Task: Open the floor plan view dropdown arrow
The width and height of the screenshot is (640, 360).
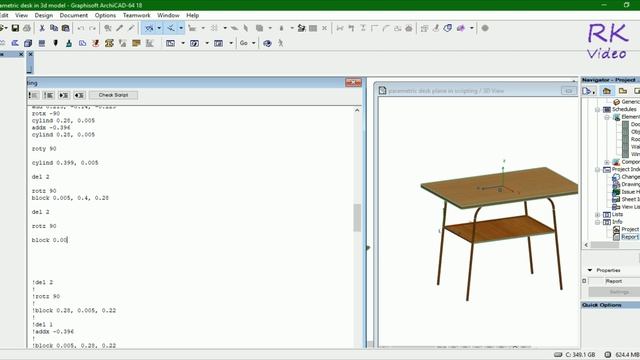Action: tap(183, 43)
